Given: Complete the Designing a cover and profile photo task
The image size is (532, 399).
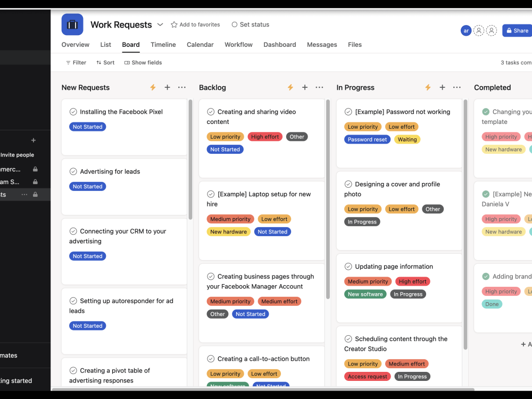Looking at the screenshot, I should pyautogui.click(x=348, y=184).
